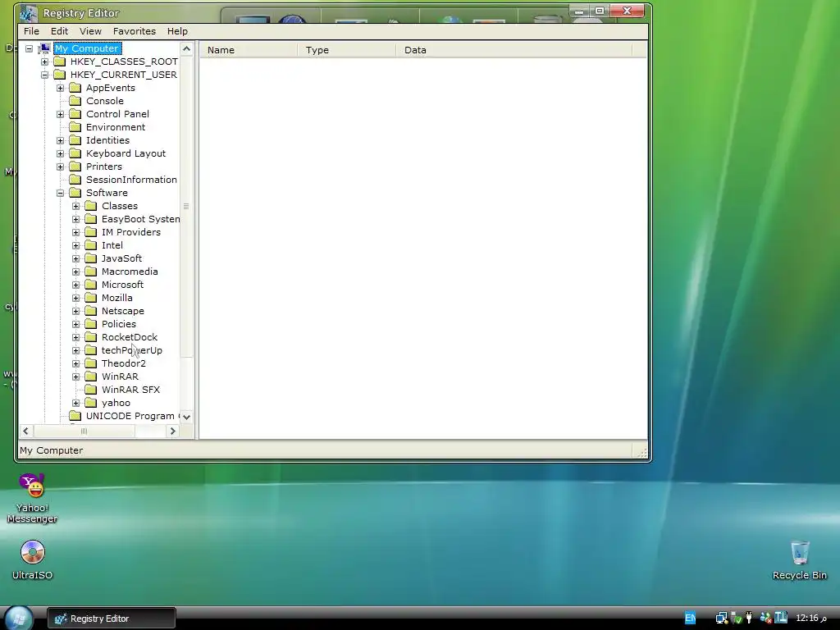Image resolution: width=840 pixels, height=630 pixels.
Task: Click the tree vertical scrollbar thumb
Action: (x=186, y=206)
